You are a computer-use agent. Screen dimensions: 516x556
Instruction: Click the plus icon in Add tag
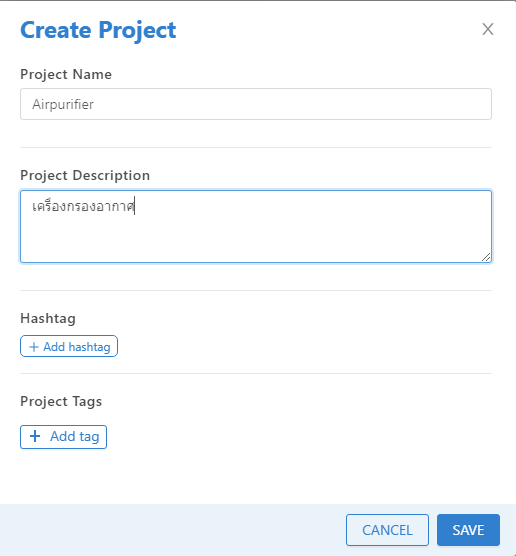(35, 436)
